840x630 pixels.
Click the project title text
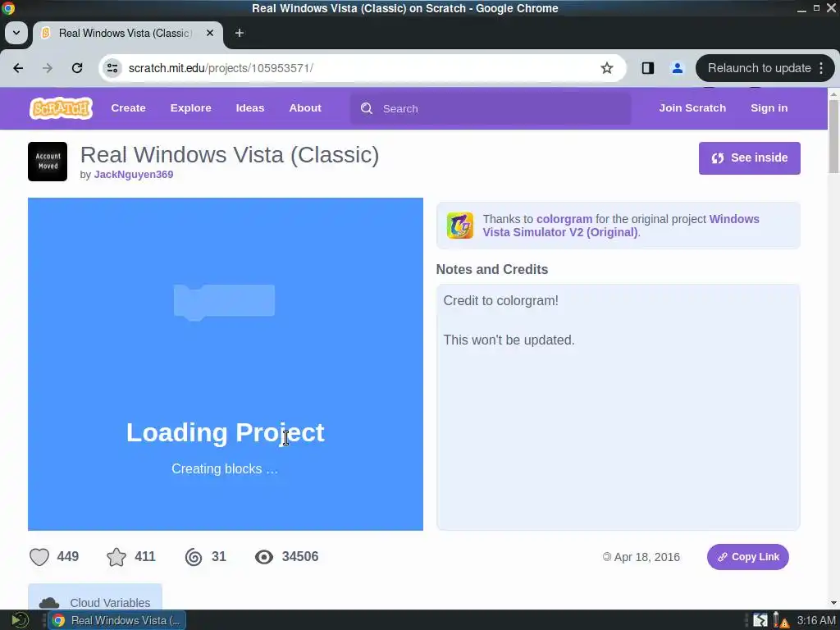coord(230,155)
